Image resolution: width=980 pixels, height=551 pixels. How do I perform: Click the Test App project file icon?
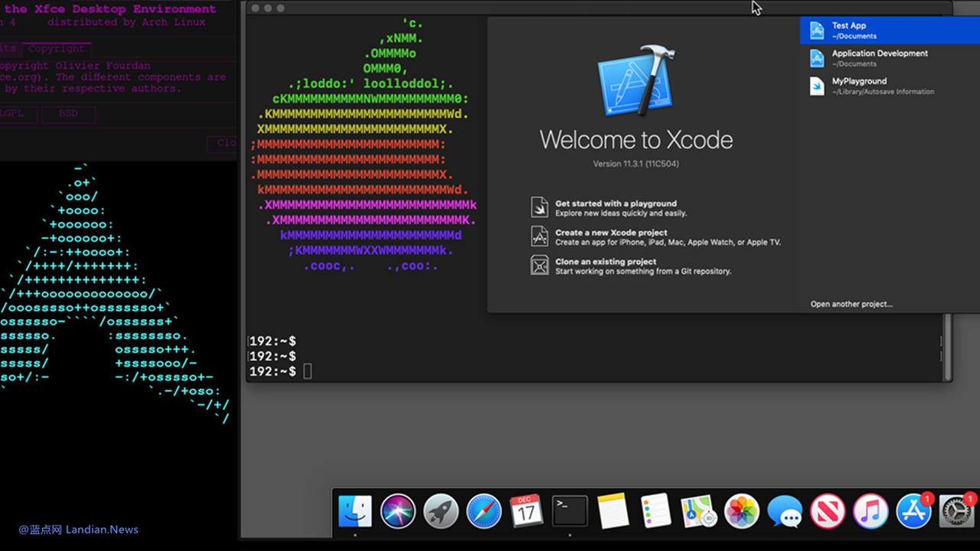pos(817,31)
